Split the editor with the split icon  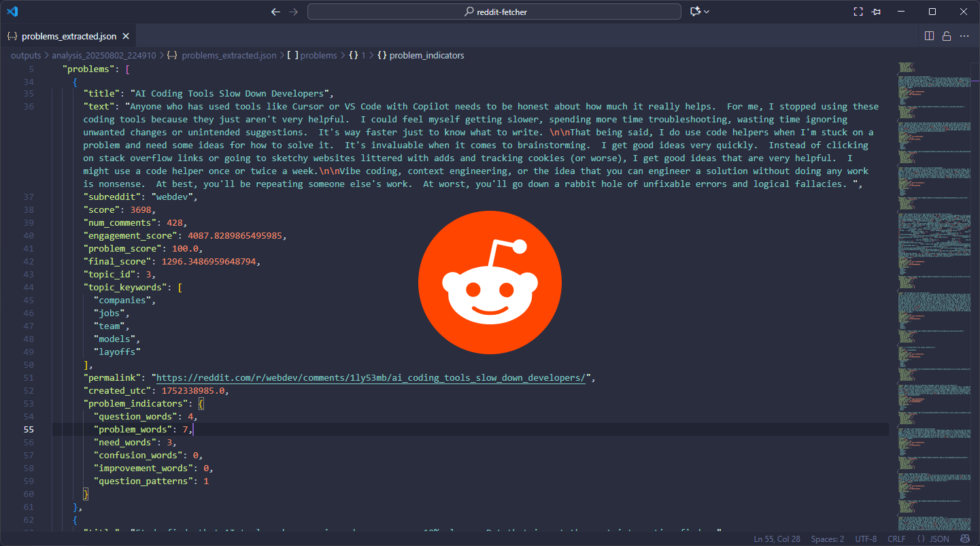pos(930,36)
